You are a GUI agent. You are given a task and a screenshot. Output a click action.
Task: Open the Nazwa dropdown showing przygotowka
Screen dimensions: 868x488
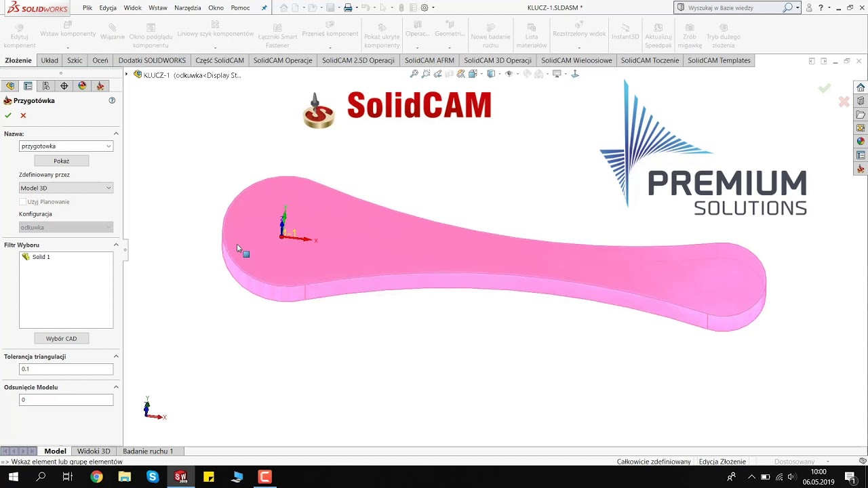click(x=66, y=146)
